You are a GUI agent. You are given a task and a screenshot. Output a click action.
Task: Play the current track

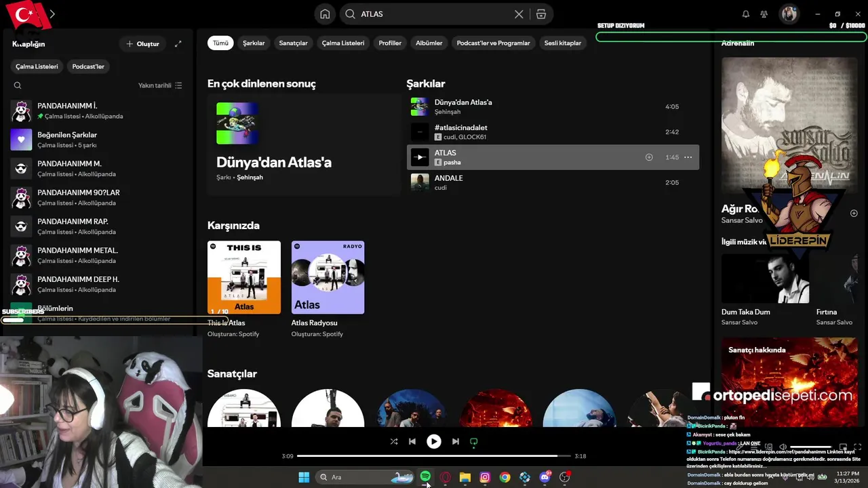point(433,441)
